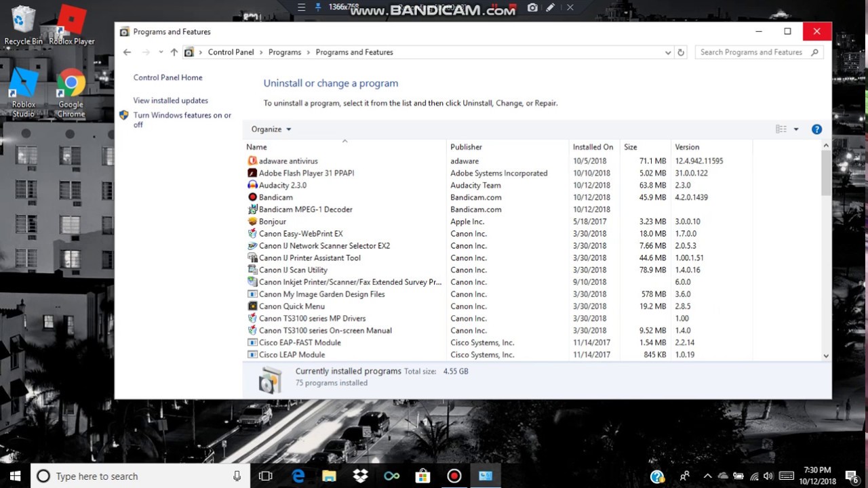Select Canon IJ Network Scanner Selector EX2

pos(498,246)
